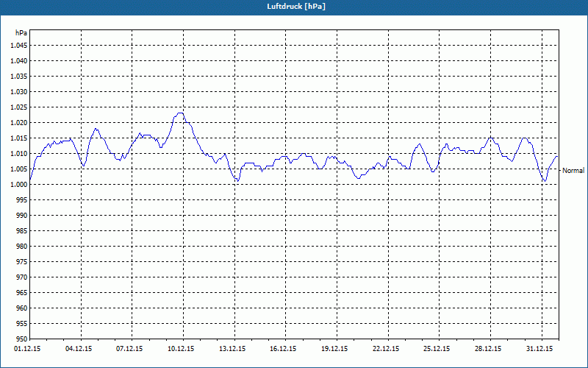Select the 1.005 pressure label
The width and height of the screenshot is (588, 368).
coord(20,169)
